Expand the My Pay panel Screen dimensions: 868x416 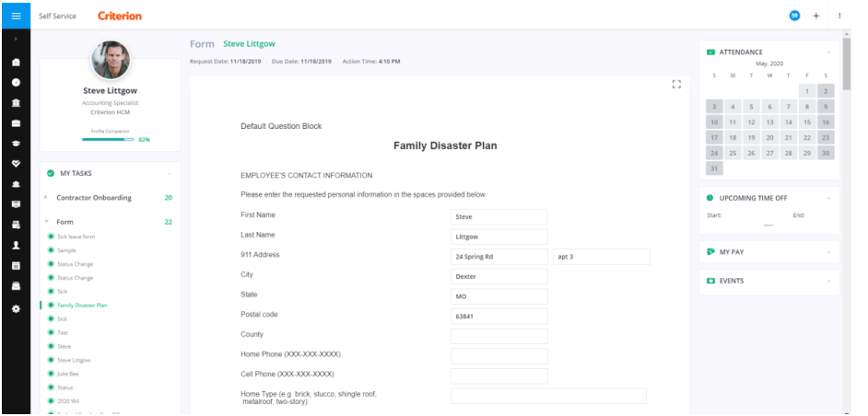(x=828, y=251)
